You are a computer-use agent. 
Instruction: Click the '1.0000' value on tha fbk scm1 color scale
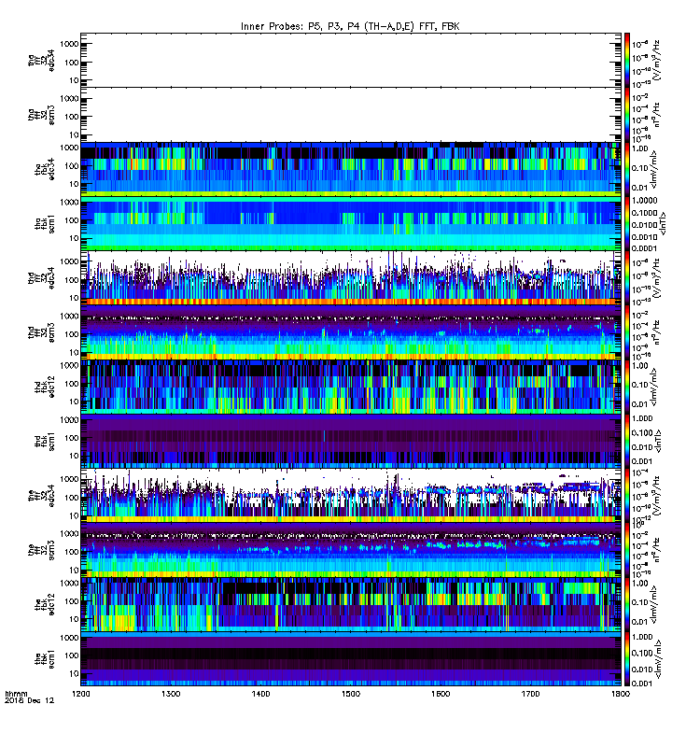pos(644,201)
